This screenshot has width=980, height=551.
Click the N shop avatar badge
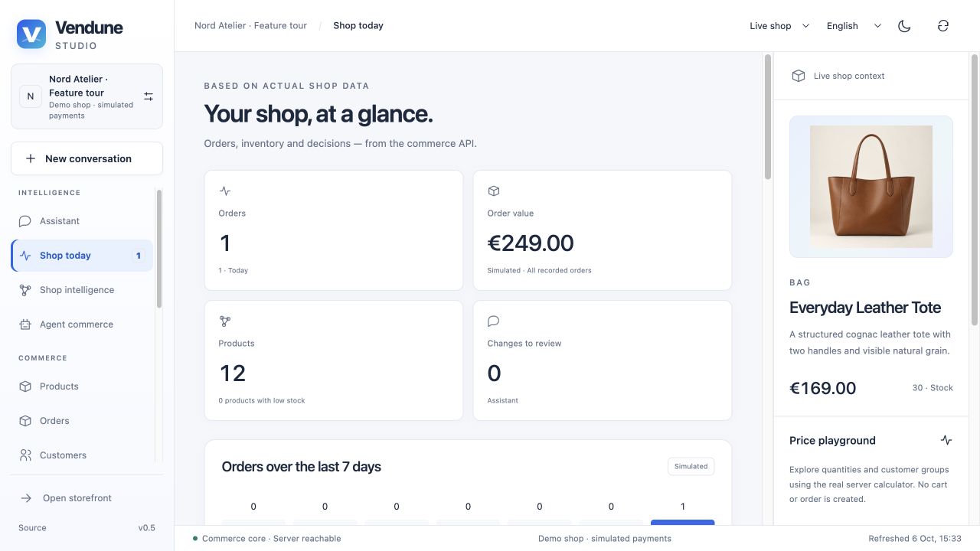coord(31,96)
